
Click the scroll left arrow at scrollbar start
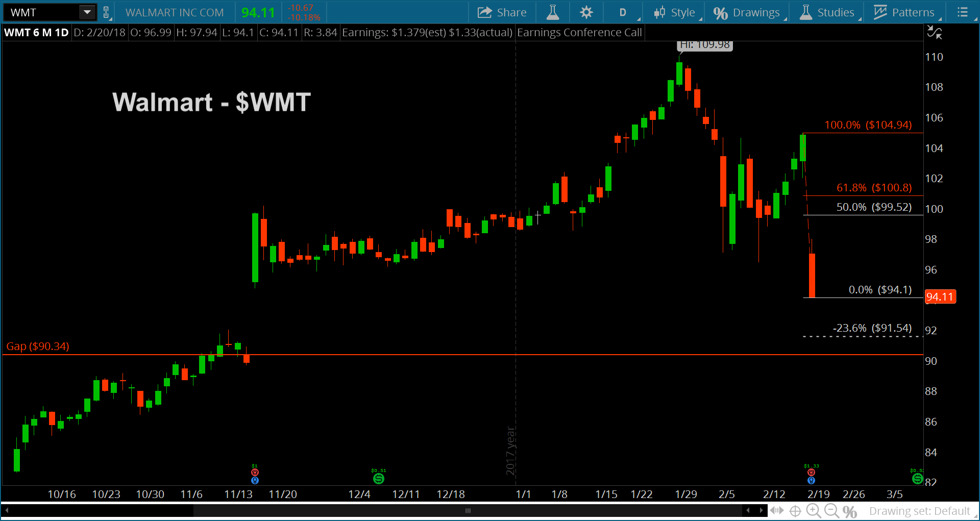tap(7, 510)
